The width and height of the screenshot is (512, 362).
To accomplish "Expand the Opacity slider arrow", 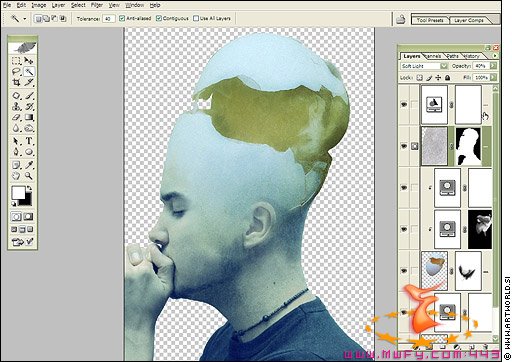I will coord(493,66).
